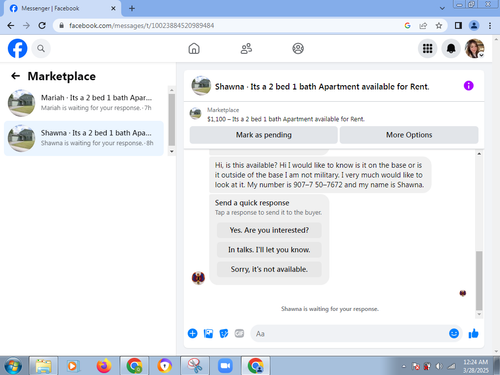500x375 pixels.
Task: Choose a GIF icon in composer
Action: pos(239,333)
